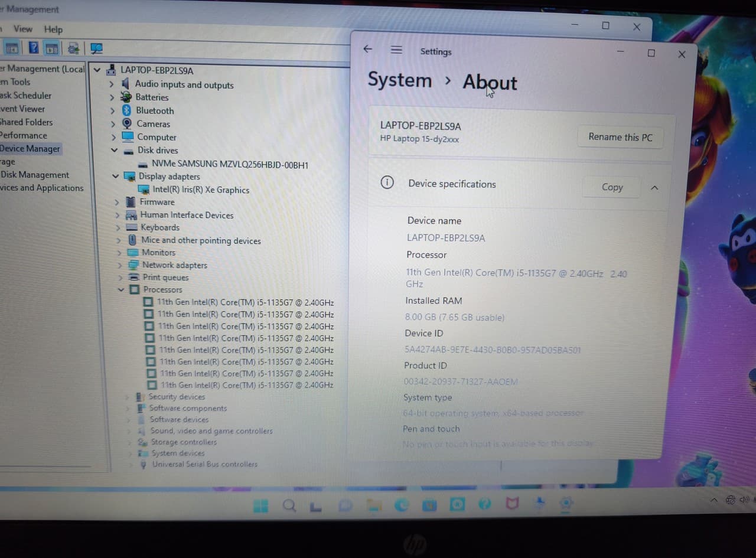Click the Human Interface Devices icon
756x558 pixels.
(131, 215)
